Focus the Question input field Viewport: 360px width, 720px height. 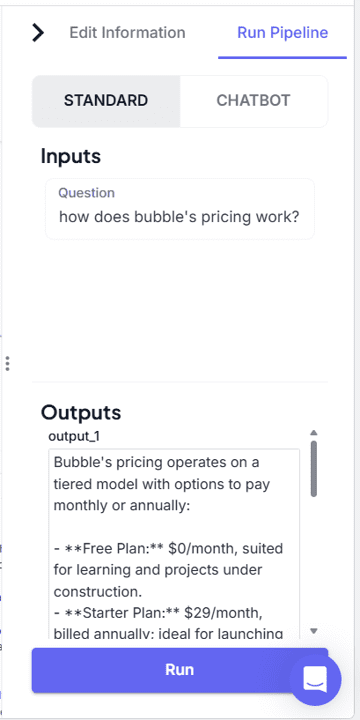click(x=180, y=209)
